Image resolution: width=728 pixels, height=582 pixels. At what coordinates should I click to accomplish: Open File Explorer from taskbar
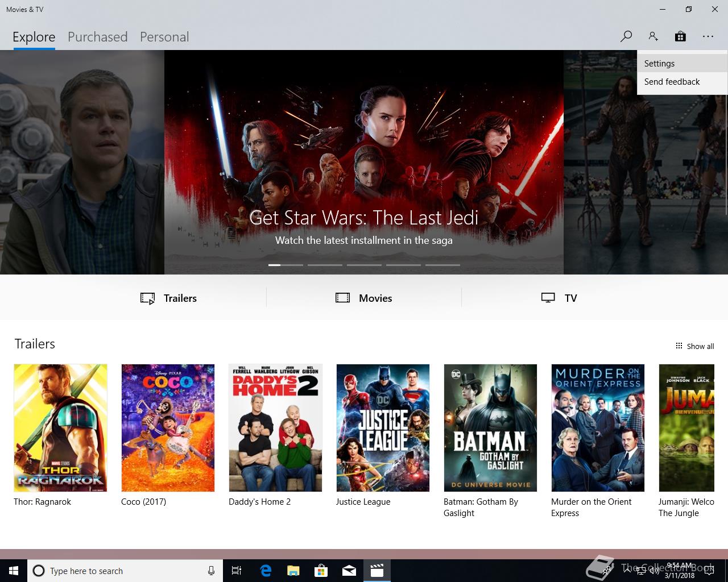point(293,571)
